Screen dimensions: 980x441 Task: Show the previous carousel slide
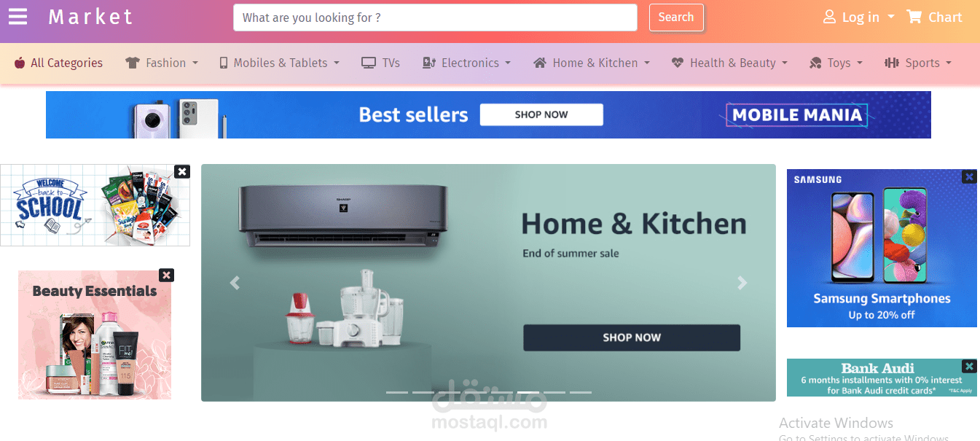pos(235,283)
